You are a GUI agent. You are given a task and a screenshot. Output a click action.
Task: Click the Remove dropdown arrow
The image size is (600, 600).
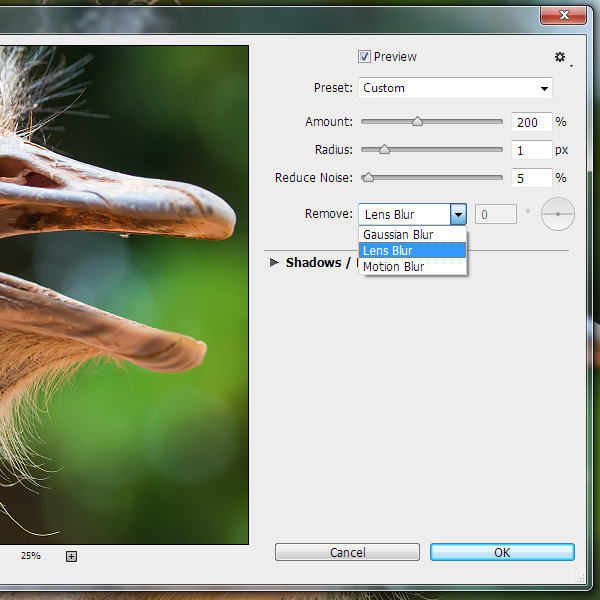tap(458, 214)
